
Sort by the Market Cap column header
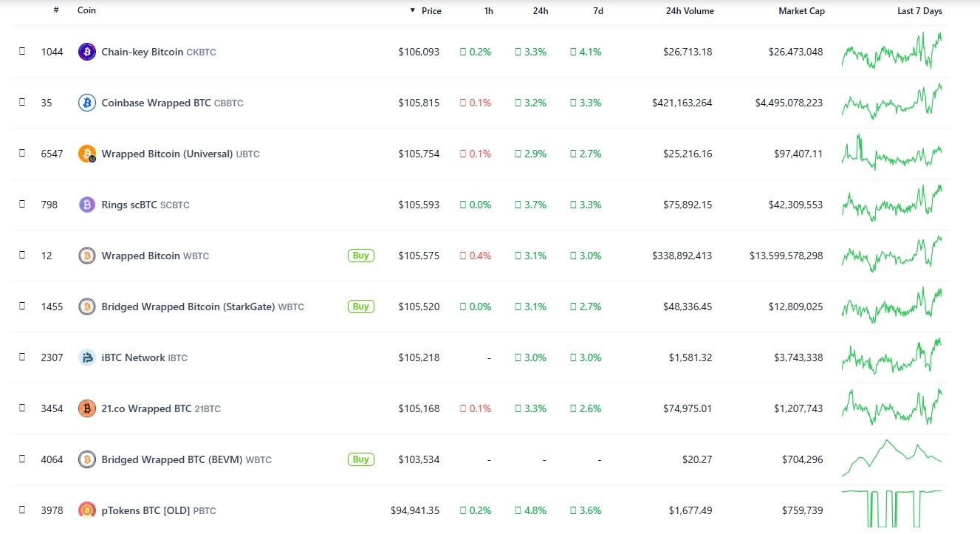pyautogui.click(x=801, y=11)
